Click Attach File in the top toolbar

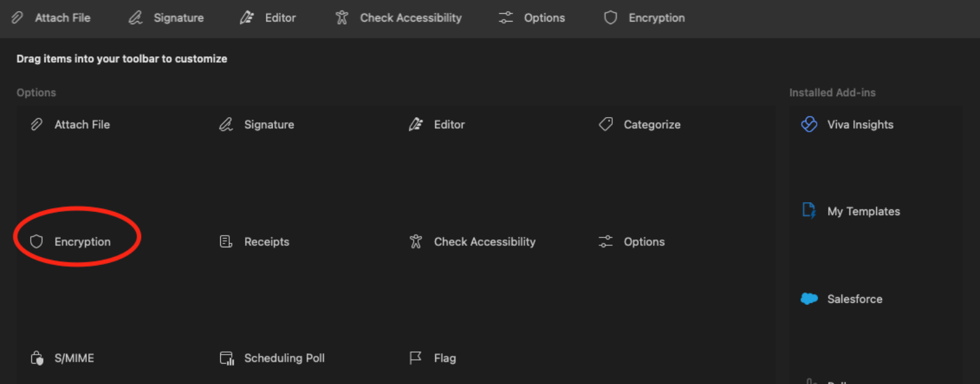(52, 18)
